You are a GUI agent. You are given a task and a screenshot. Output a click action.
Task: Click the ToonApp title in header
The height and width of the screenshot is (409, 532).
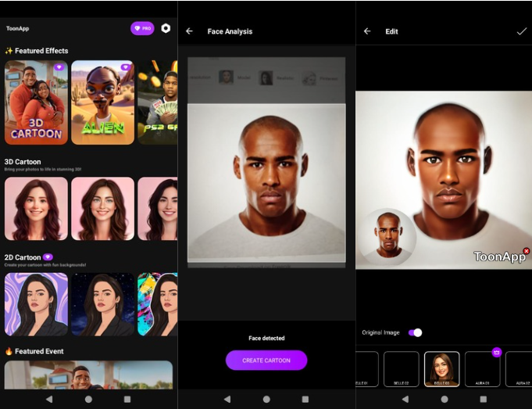point(17,28)
